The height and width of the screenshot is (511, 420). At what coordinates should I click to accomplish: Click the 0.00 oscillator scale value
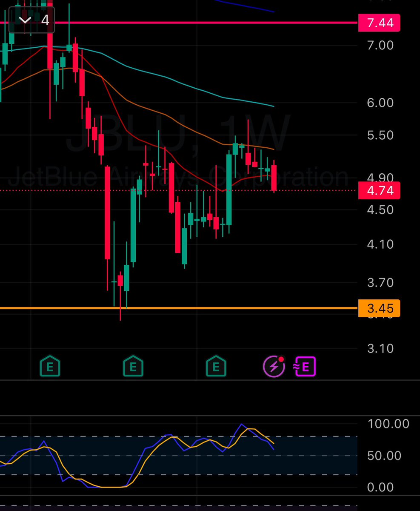coord(380,487)
